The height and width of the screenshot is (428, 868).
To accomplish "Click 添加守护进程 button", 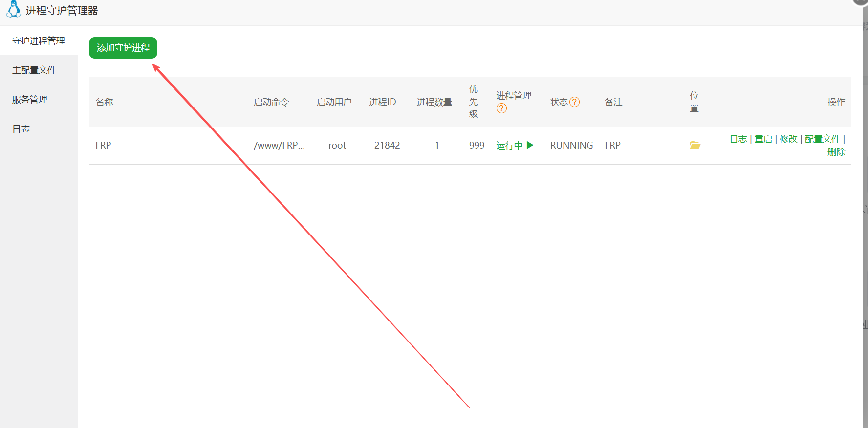I will point(123,48).
